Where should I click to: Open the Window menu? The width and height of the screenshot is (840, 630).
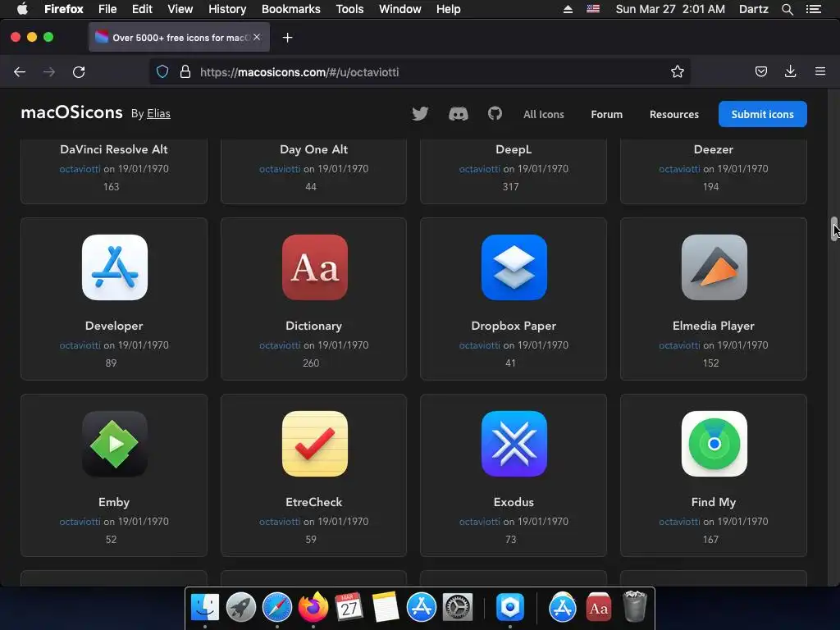click(399, 9)
